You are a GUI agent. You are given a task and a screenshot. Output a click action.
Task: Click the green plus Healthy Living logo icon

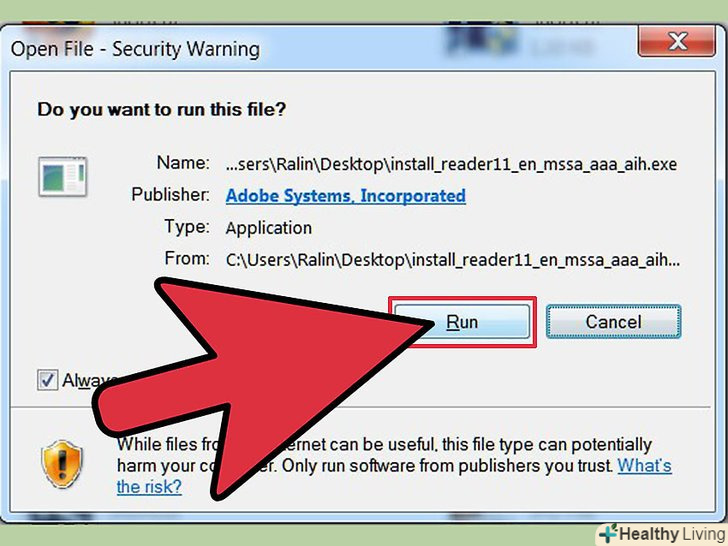pos(607,534)
